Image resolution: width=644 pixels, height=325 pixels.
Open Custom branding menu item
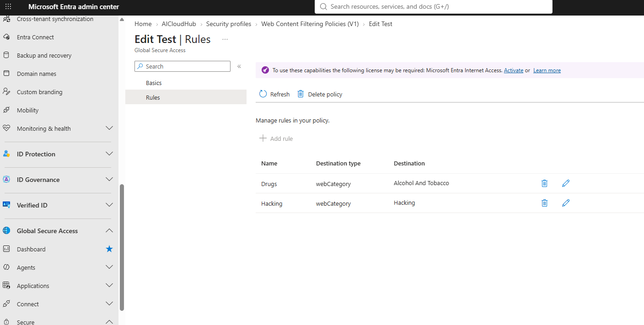[39, 92]
